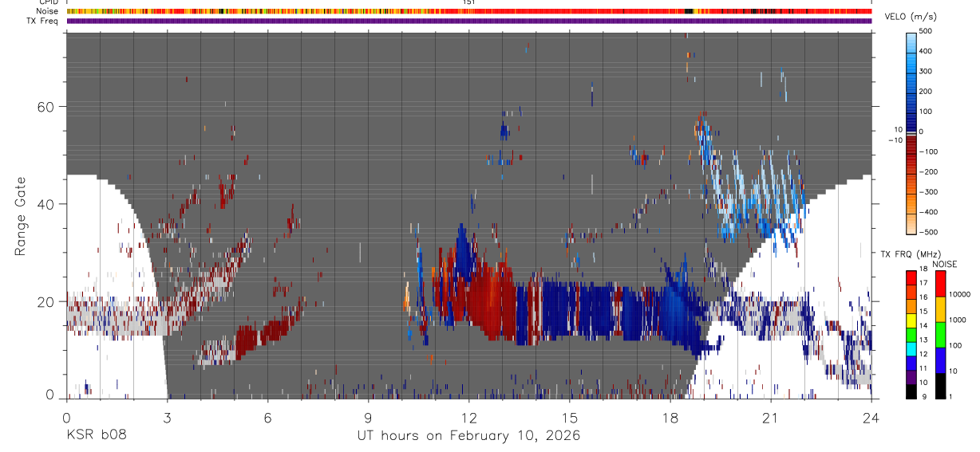Click the KSR b08 radar beam label

point(96,435)
